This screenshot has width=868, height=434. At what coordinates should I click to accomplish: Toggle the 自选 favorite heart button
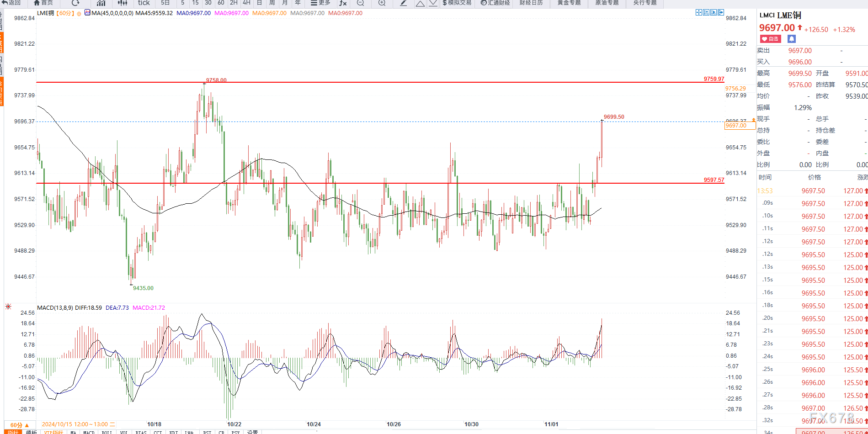coord(770,39)
